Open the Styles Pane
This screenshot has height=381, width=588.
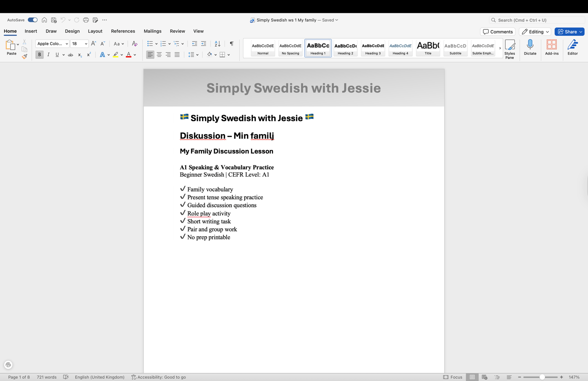(x=510, y=49)
